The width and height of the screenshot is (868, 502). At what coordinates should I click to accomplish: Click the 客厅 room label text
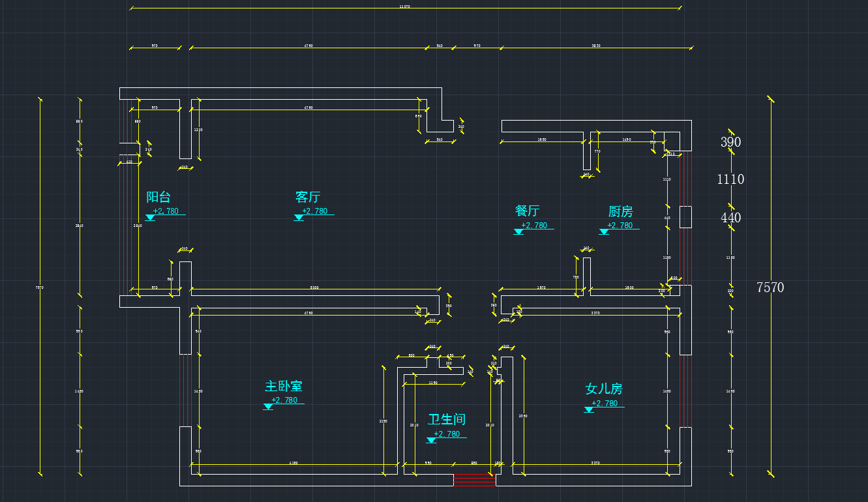[308, 197]
